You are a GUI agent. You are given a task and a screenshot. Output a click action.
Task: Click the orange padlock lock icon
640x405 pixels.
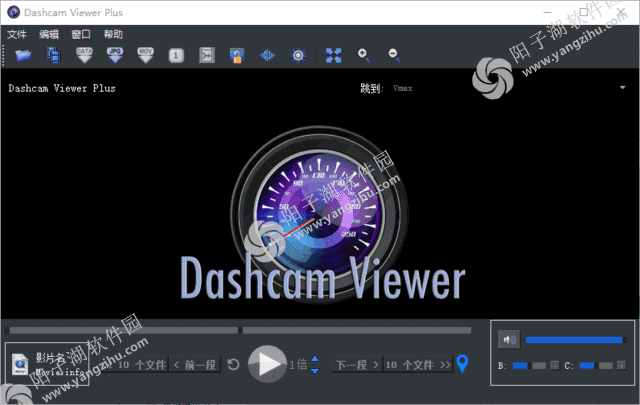click(237, 55)
